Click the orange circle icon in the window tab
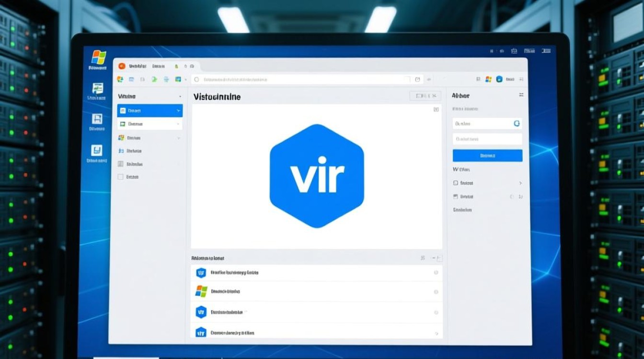The height and width of the screenshot is (359, 644). (x=121, y=66)
